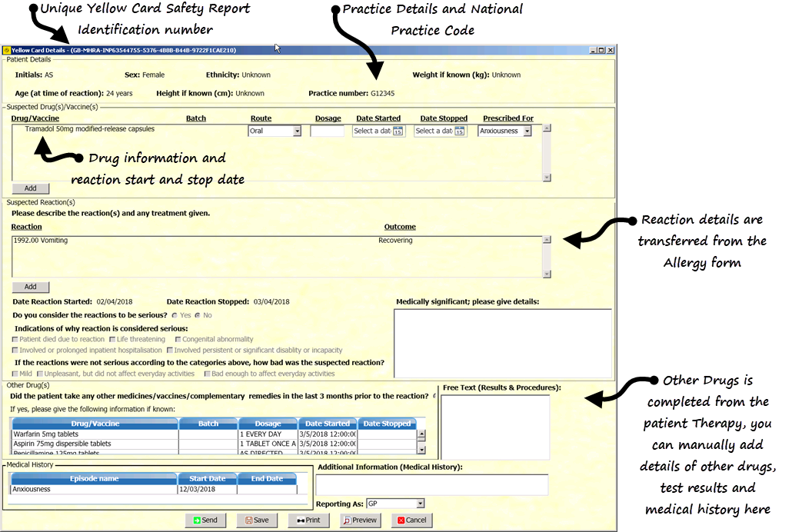Tick the Congenital abnormality checkbox
The width and height of the screenshot is (792, 532).
click(178, 339)
